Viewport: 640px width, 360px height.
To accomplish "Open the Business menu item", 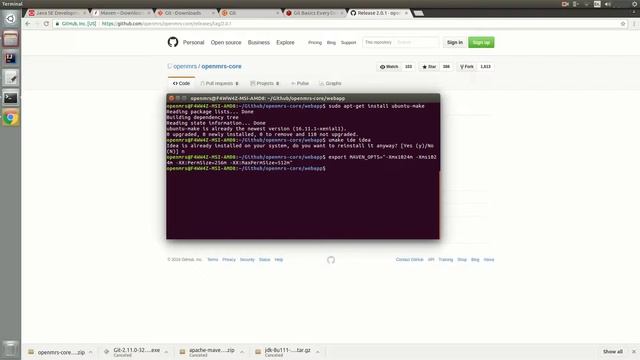I will point(259,42).
